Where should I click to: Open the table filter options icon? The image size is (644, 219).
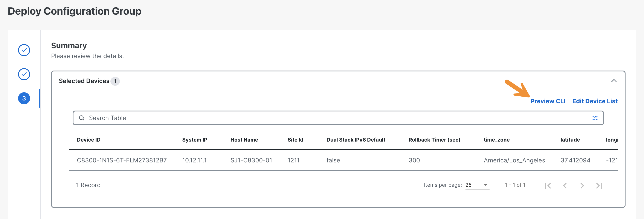595,118
